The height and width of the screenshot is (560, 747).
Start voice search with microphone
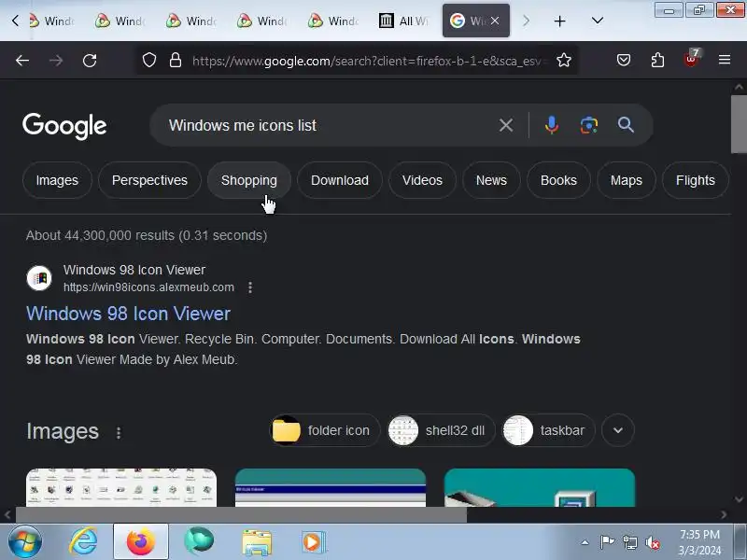pyautogui.click(x=552, y=125)
